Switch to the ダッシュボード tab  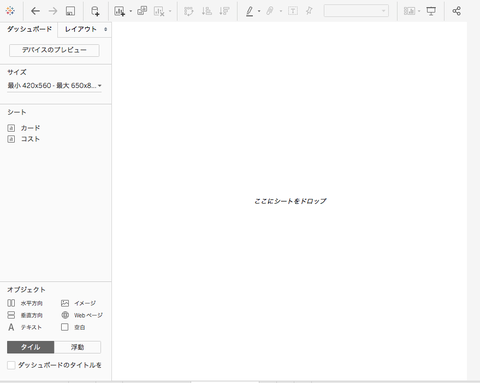[x=29, y=29]
